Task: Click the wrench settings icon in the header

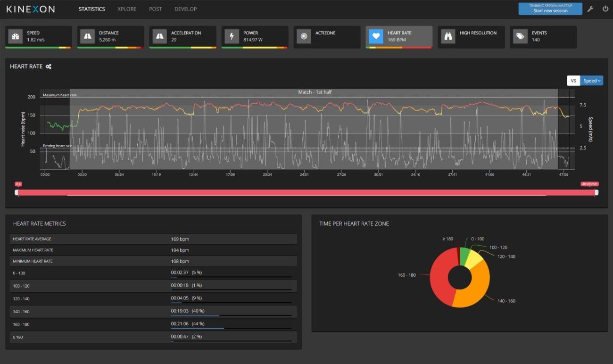Action: 591,8
